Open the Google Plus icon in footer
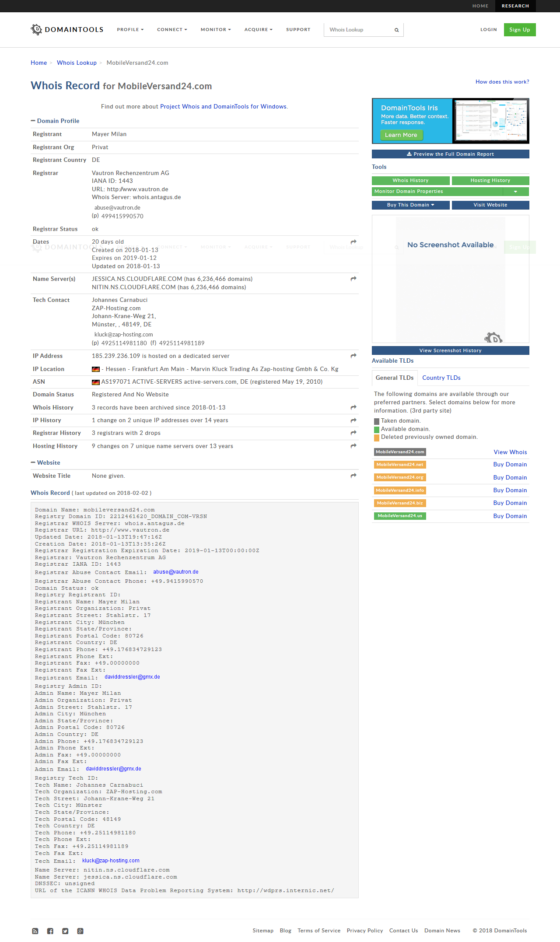 coord(80,931)
